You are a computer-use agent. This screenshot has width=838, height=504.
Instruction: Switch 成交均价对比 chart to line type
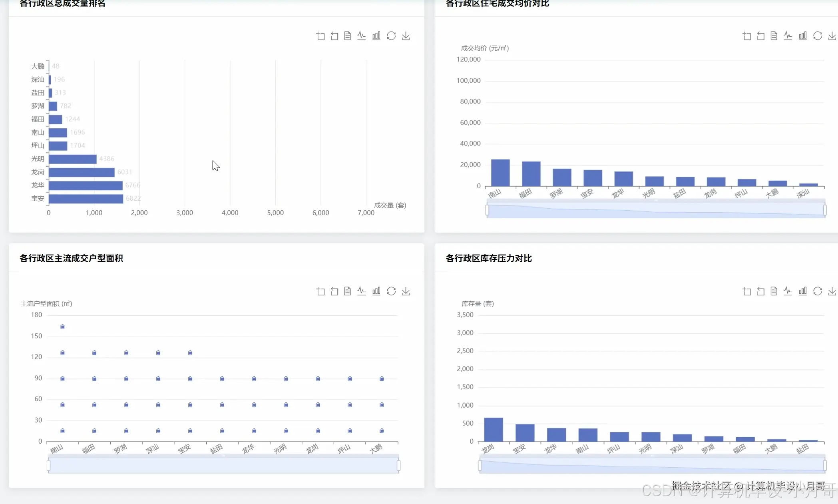(788, 36)
